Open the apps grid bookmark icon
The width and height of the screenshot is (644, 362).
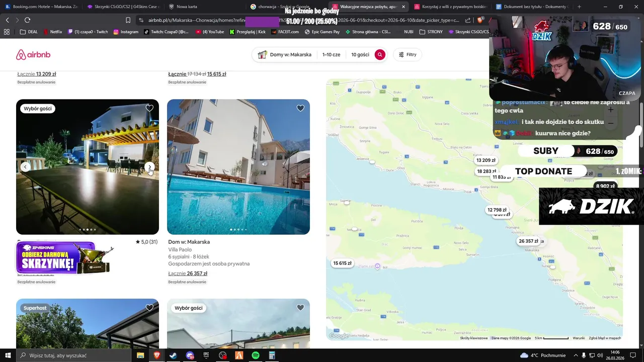(7, 32)
